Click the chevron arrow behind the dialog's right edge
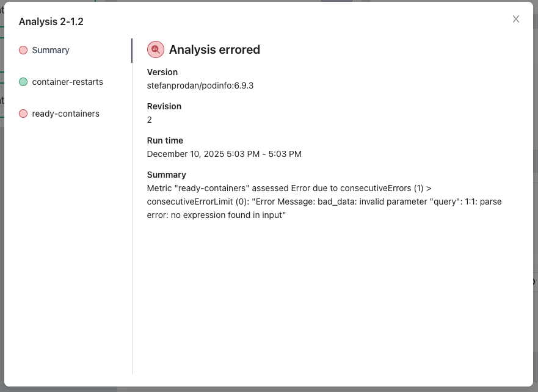 (535, 281)
